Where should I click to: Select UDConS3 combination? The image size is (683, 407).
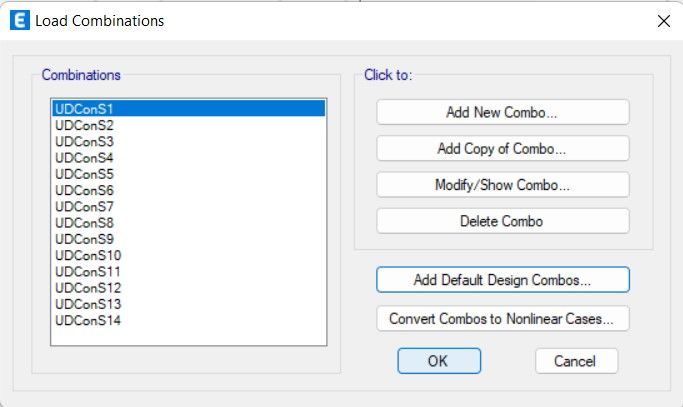[x=189, y=141]
